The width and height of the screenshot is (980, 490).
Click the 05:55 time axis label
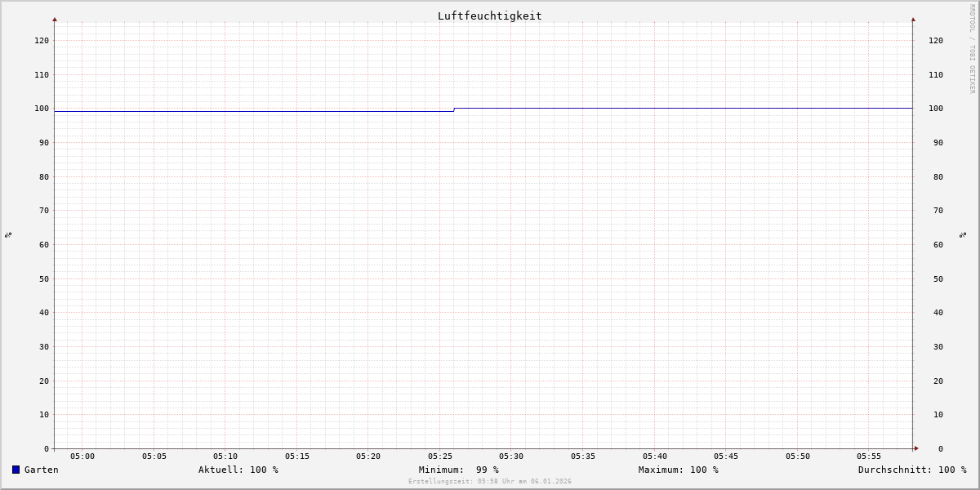click(869, 456)
